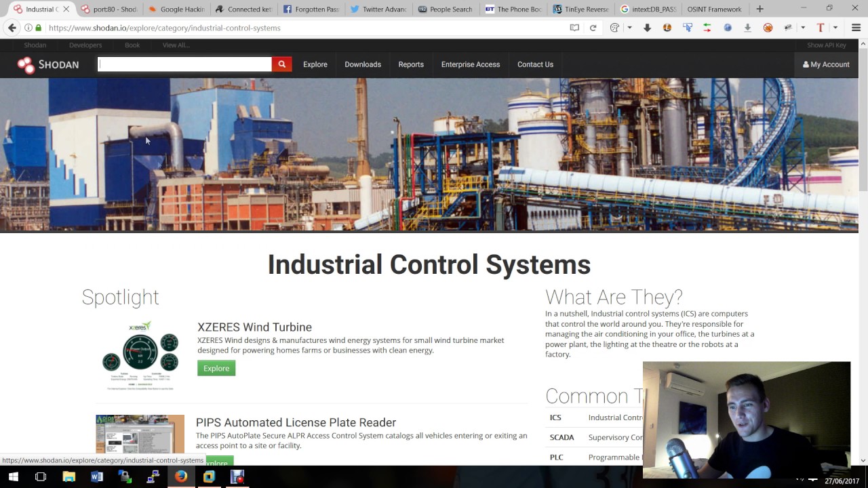Open Contact Us nav item
Screen dimensions: 868x488
(x=535, y=64)
